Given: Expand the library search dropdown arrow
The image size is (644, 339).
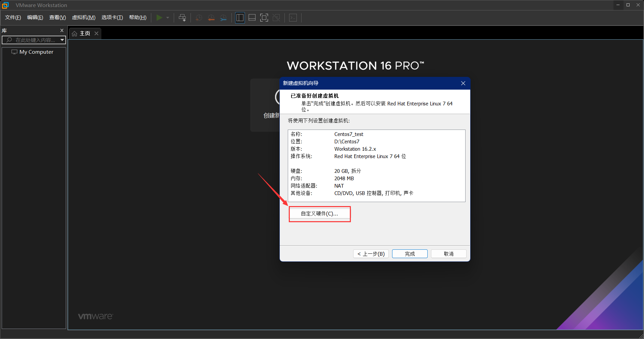Looking at the screenshot, I should click(62, 40).
